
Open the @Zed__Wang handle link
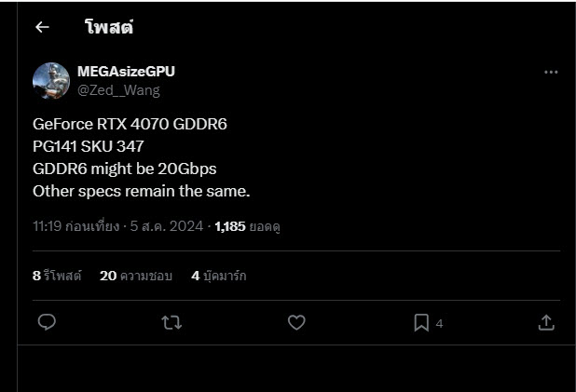click(x=118, y=89)
